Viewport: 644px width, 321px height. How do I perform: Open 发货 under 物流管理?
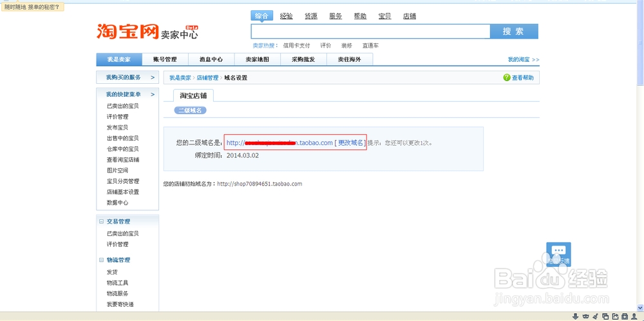click(x=112, y=272)
